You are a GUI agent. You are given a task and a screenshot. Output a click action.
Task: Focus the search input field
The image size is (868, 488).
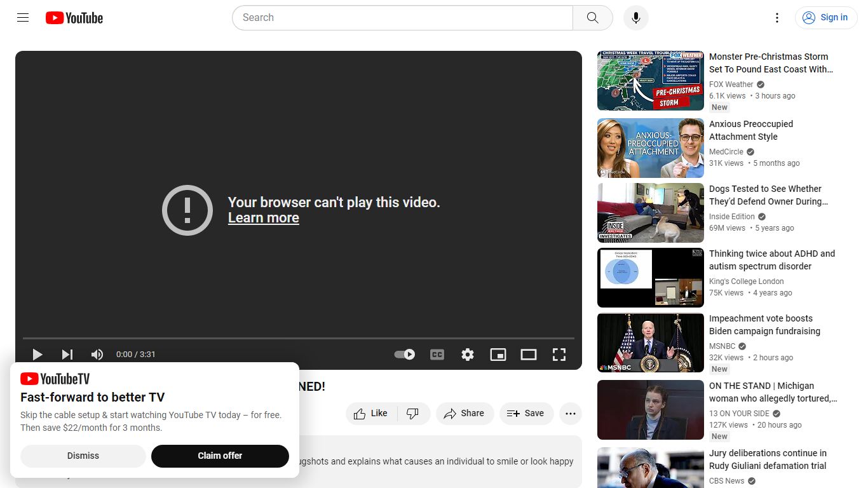pyautogui.click(x=402, y=18)
